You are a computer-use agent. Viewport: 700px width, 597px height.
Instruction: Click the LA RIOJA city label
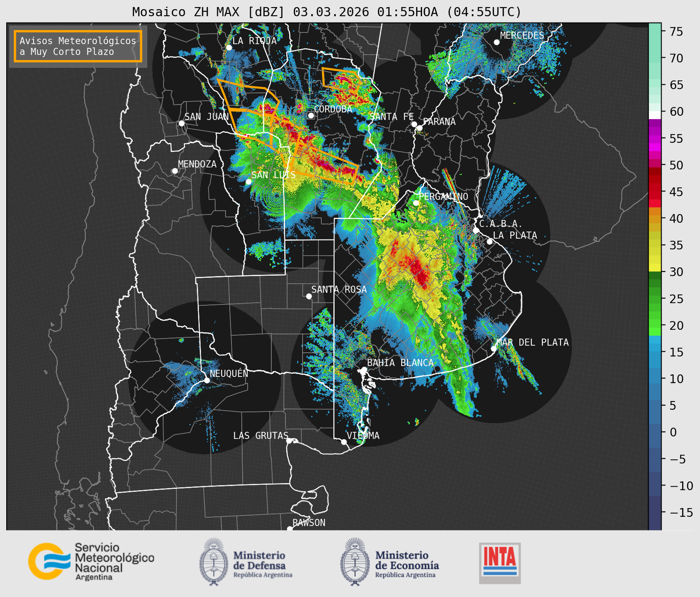(x=254, y=41)
